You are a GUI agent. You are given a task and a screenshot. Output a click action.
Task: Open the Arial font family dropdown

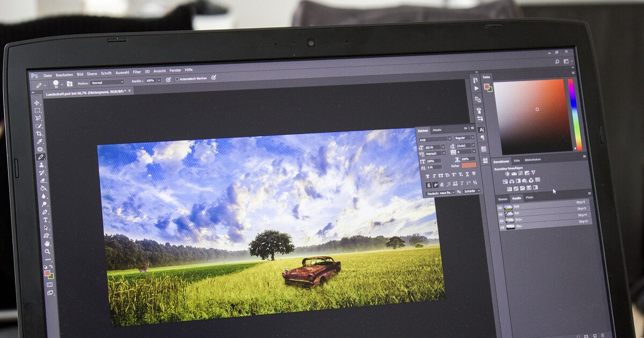435,138
